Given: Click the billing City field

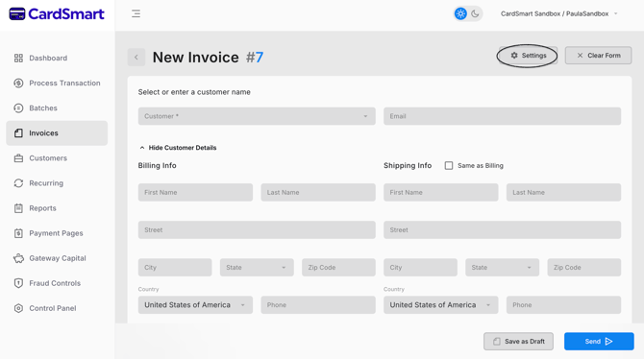Looking at the screenshot, I should pos(175,268).
